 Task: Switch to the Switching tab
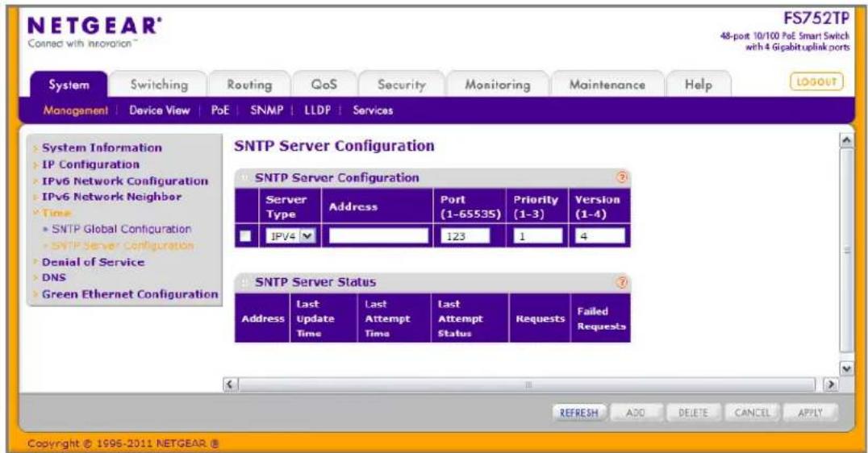[x=159, y=85]
